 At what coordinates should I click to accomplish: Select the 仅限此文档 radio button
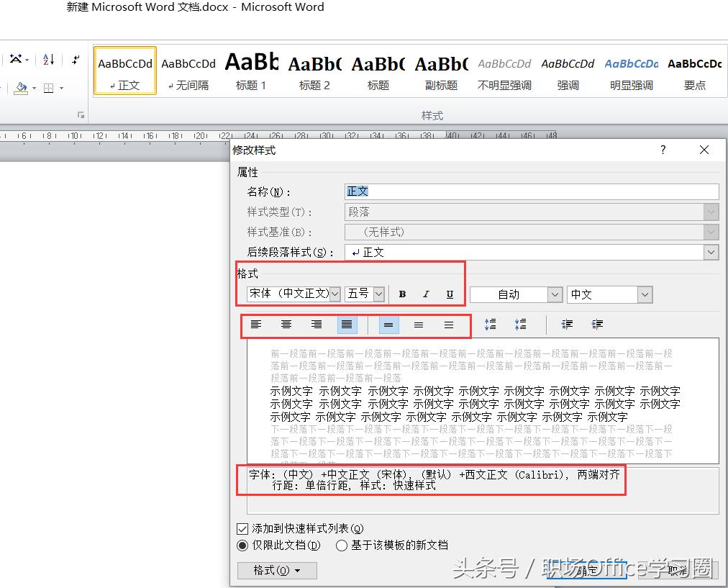242,545
